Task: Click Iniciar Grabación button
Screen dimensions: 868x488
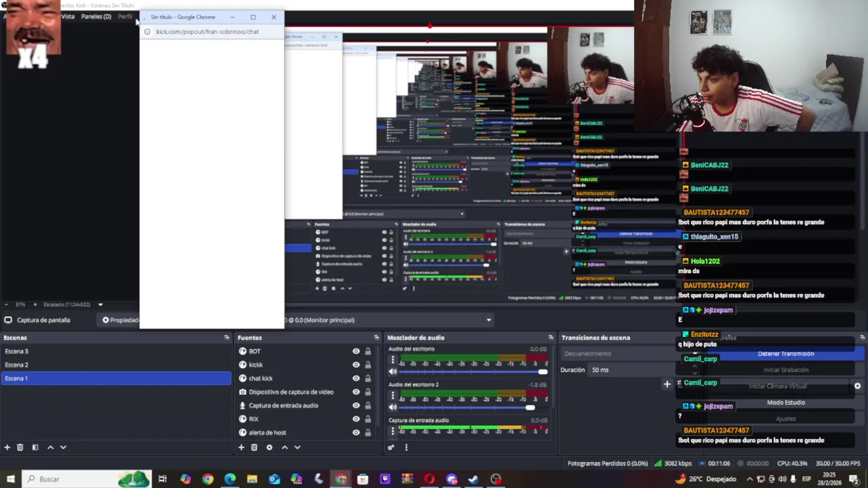Action: coord(785,370)
